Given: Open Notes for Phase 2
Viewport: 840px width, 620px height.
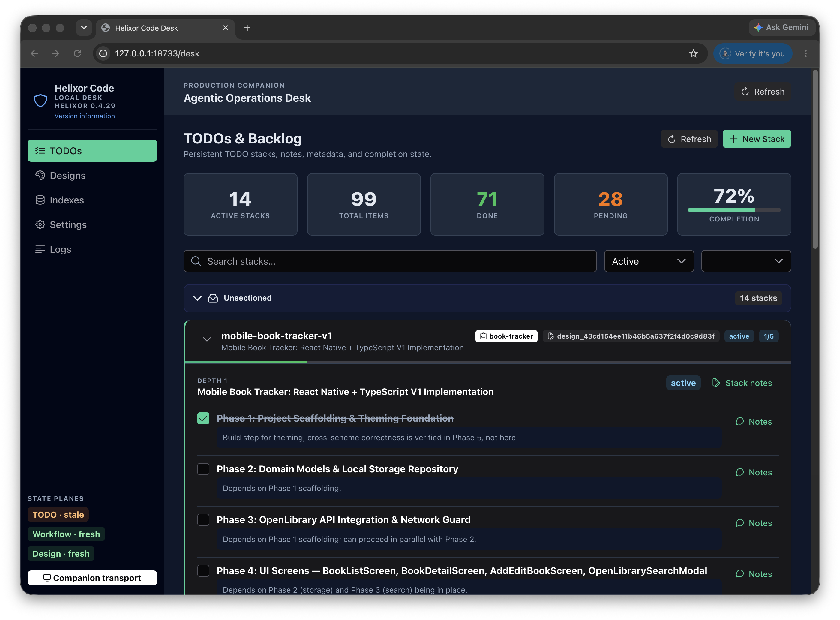Looking at the screenshot, I should [x=754, y=473].
